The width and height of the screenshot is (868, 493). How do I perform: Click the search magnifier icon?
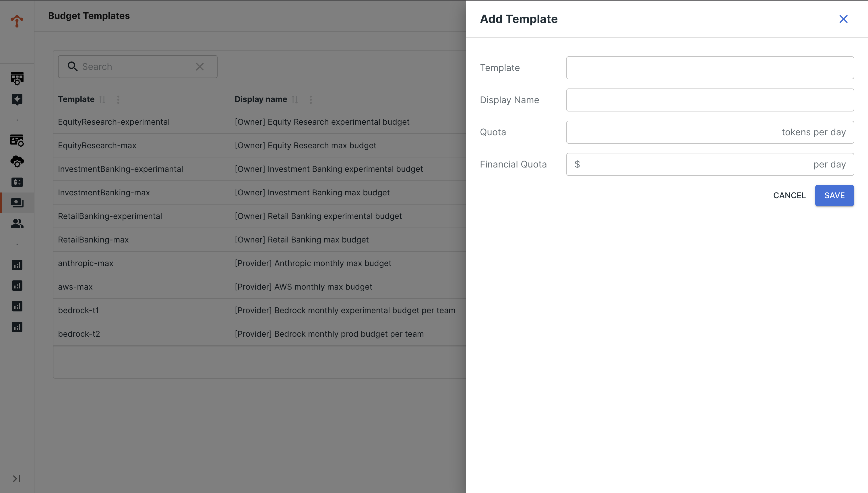coord(72,66)
